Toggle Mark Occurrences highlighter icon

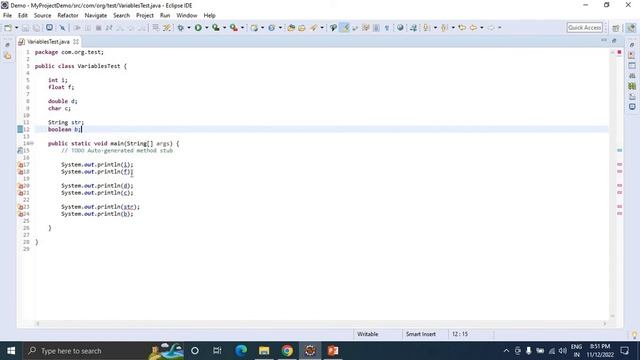[345, 28]
